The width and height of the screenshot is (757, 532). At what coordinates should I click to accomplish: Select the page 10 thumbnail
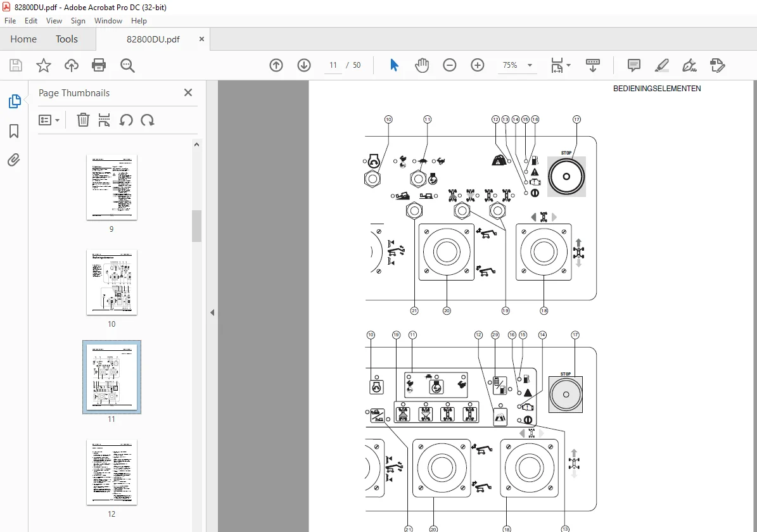pyautogui.click(x=111, y=282)
